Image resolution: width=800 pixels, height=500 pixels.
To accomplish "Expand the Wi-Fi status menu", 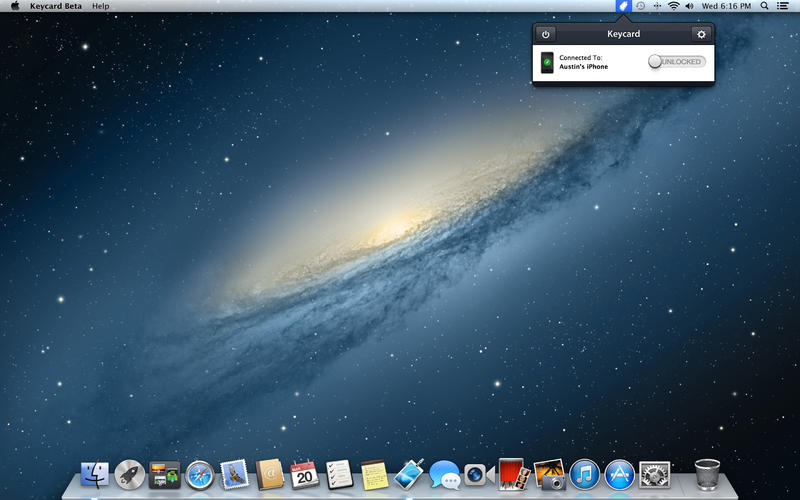I will (674, 6).
